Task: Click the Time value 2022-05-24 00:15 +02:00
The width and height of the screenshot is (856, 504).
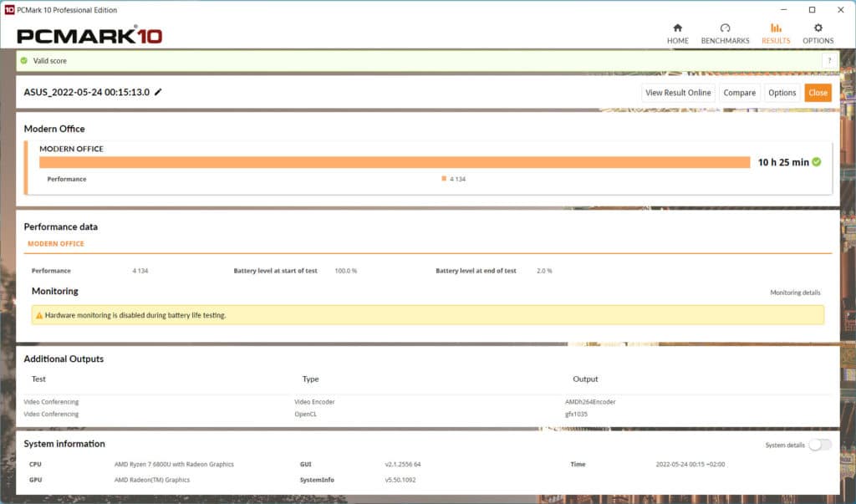Action: [690, 464]
